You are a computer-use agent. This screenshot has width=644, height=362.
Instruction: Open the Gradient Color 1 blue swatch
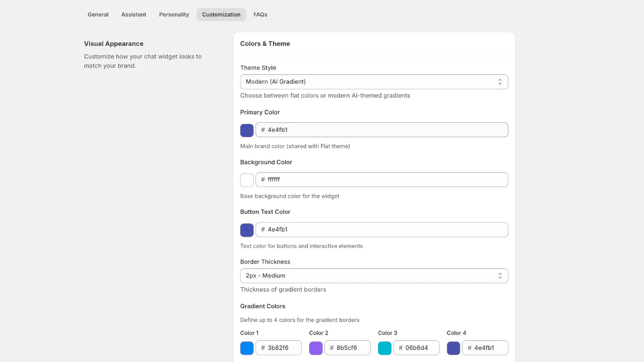[x=247, y=348]
